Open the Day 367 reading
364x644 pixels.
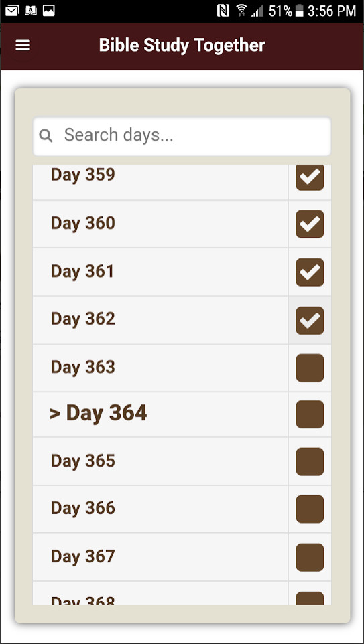point(160,557)
